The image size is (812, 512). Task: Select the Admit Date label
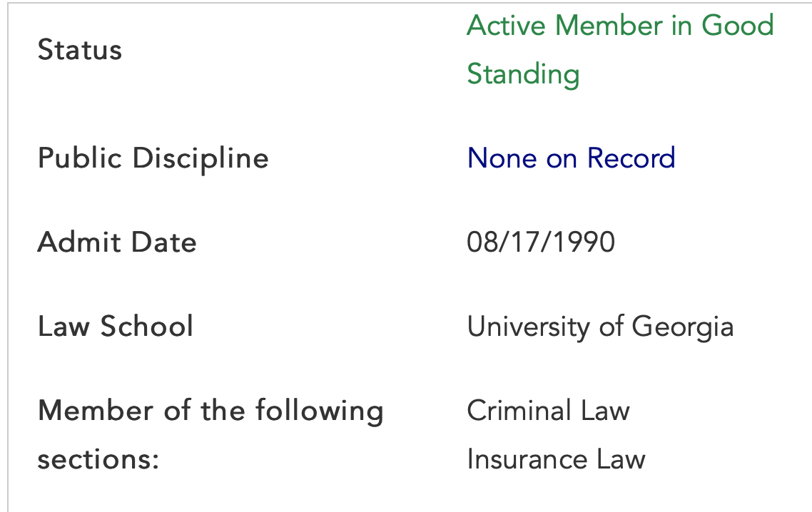(117, 242)
